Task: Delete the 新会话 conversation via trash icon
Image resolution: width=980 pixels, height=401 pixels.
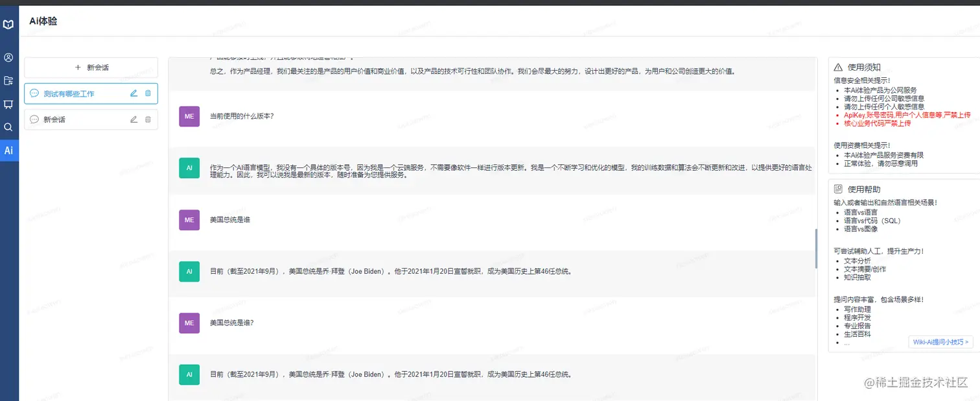Action: tap(148, 119)
